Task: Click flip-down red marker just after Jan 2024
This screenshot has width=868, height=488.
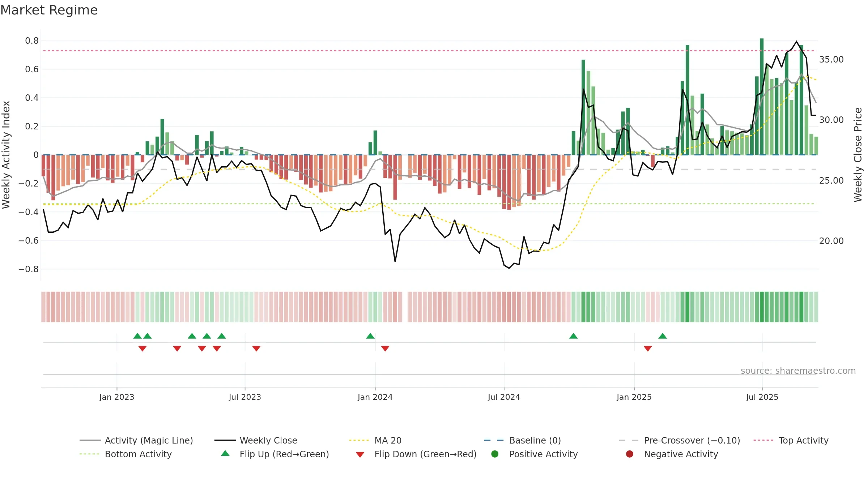Action: tap(385, 348)
